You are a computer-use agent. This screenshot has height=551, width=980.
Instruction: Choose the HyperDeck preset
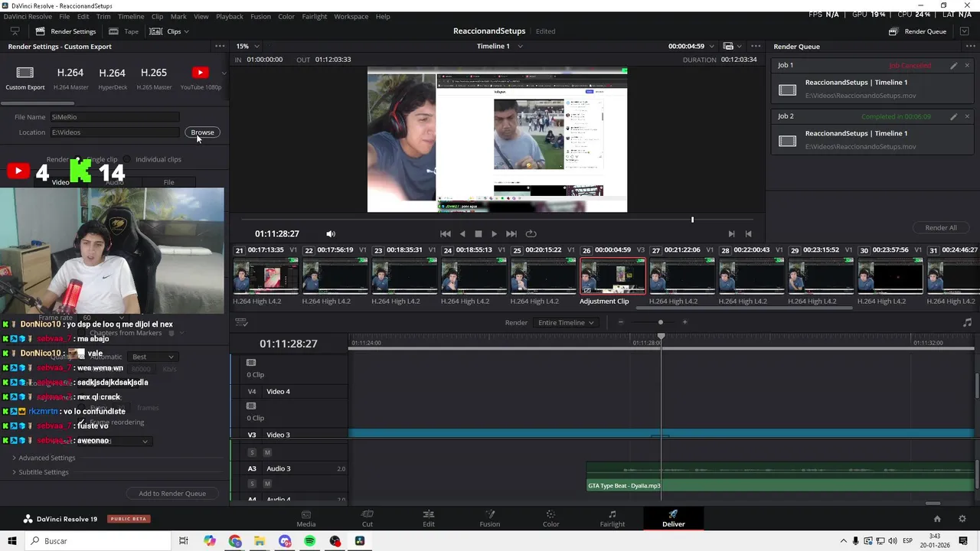[113, 77]
